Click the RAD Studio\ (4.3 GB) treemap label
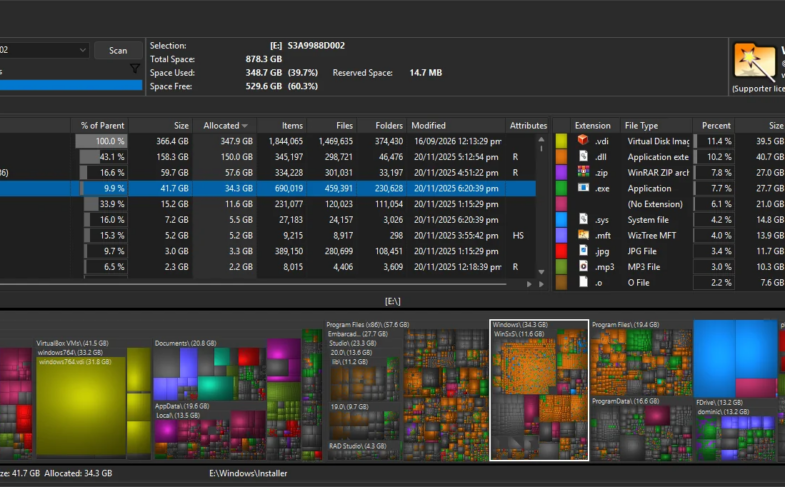This screenshot has width=785, height=487. pos(357,445)
